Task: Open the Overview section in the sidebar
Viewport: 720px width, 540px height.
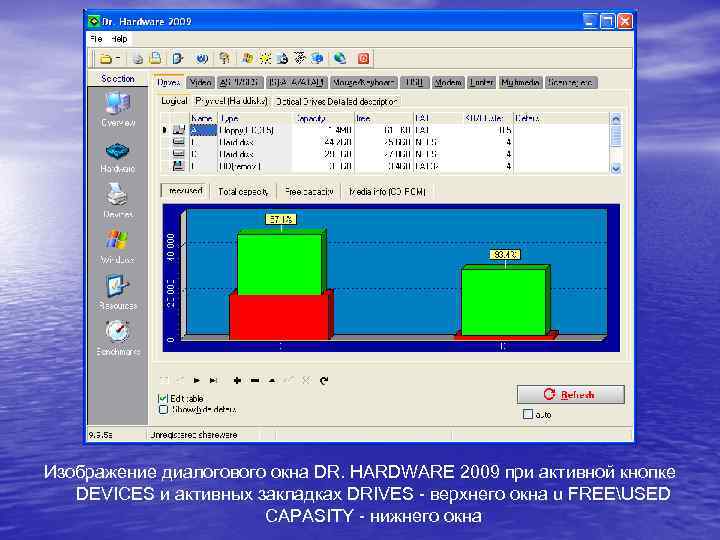Action: click(118, 109)
